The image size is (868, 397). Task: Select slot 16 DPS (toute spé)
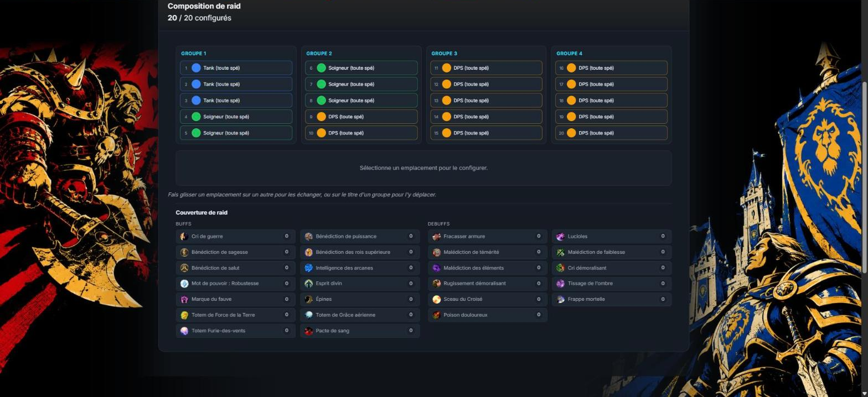612,68
